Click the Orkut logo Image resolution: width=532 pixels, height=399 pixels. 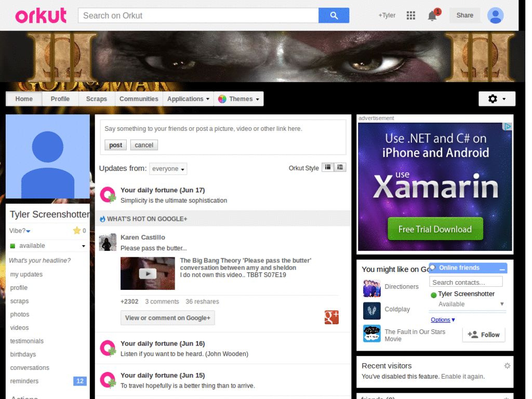tap(41, 16)
